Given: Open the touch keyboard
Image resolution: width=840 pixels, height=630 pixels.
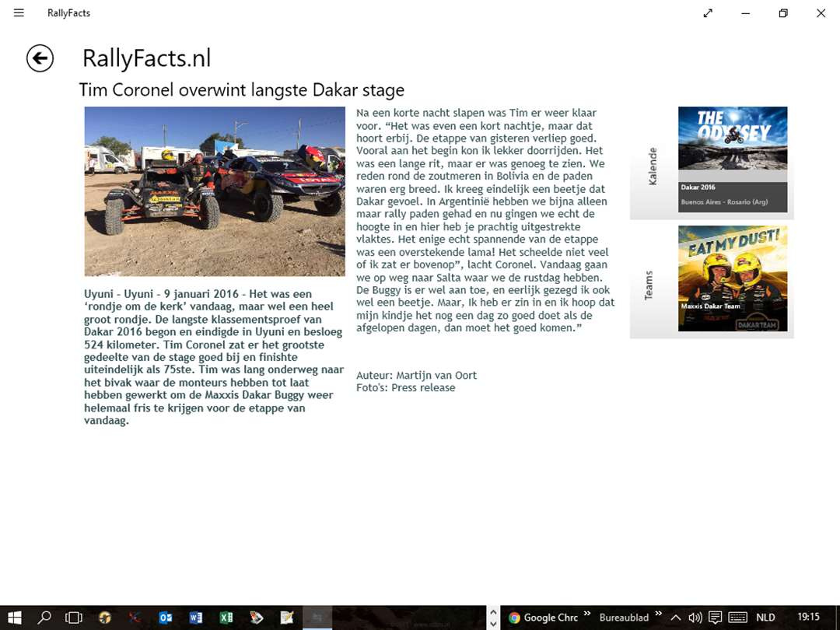Looking at the screenshot, I should pos(737,618).
